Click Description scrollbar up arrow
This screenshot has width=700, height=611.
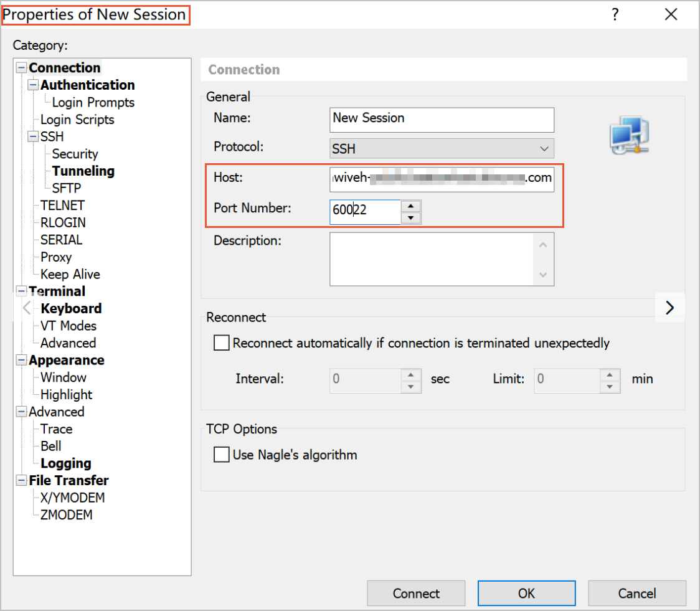tap(543, 245)
